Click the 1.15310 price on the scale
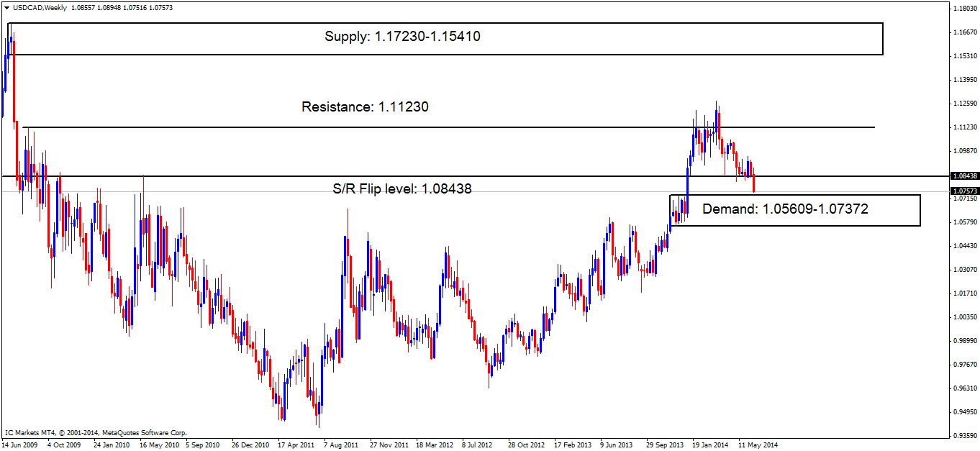980x451 pixels. click(x=963, y=56)
